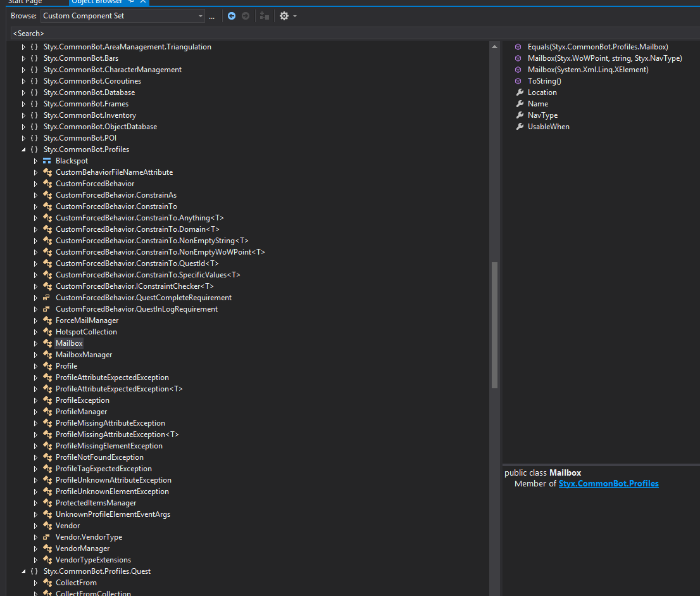Select CustomForcedBehavior.ConstrainAs row
The image size is (700, 596).
click(116, 195)
